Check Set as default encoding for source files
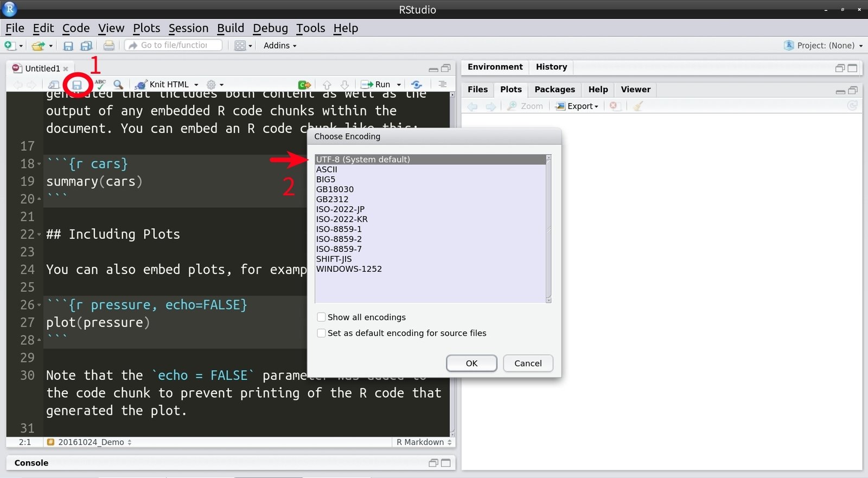The image size is (868, 478). (322, 333)
